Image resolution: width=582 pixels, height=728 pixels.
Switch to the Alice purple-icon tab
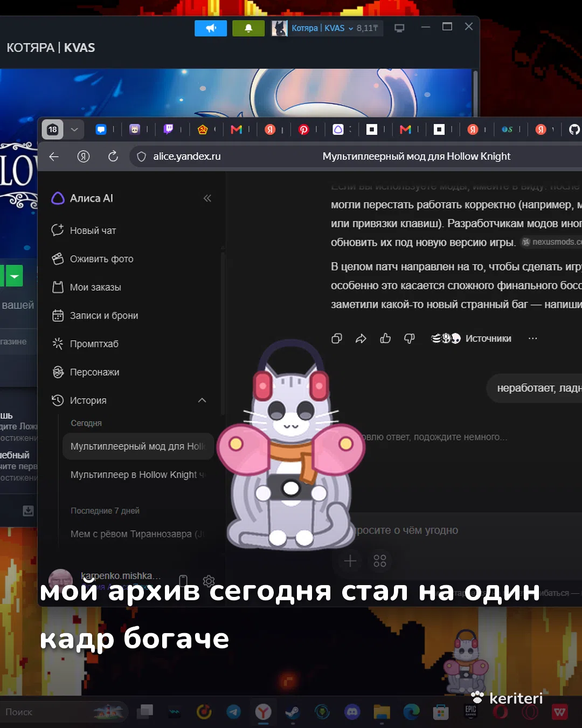pos(338,129)
